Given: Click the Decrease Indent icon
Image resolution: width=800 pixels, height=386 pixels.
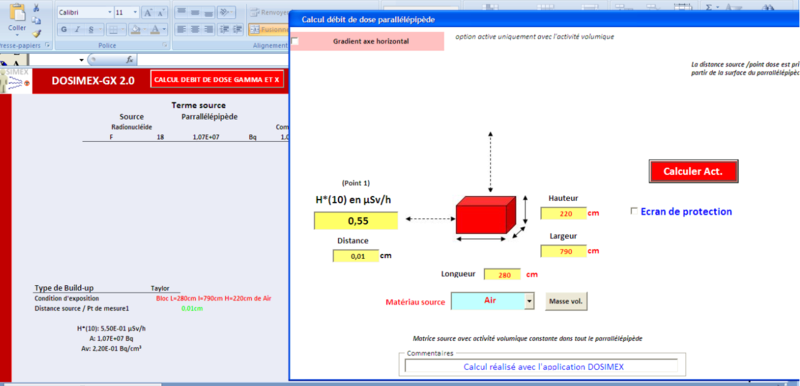Looking at the screenshot, I should [223, 30].
